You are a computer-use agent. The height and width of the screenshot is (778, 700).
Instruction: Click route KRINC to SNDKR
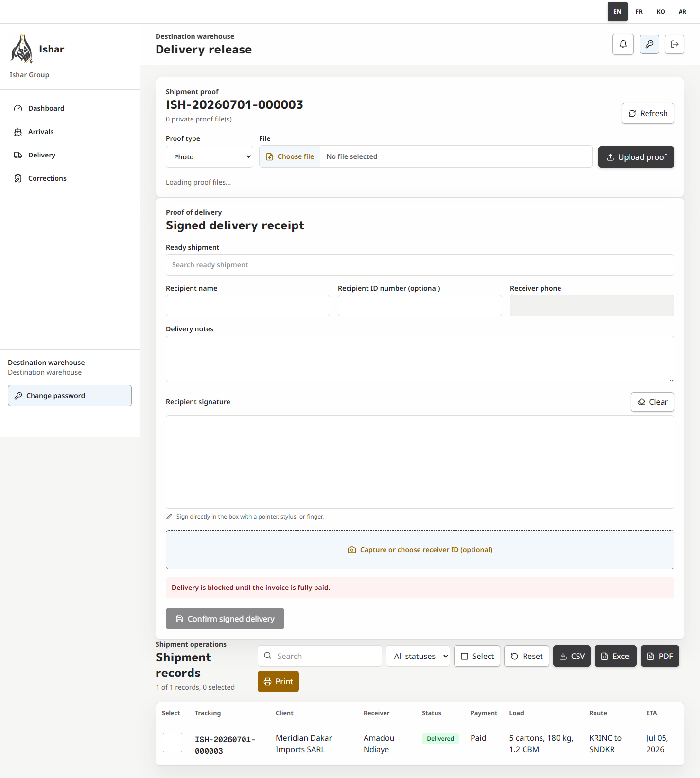click(605, 743)
